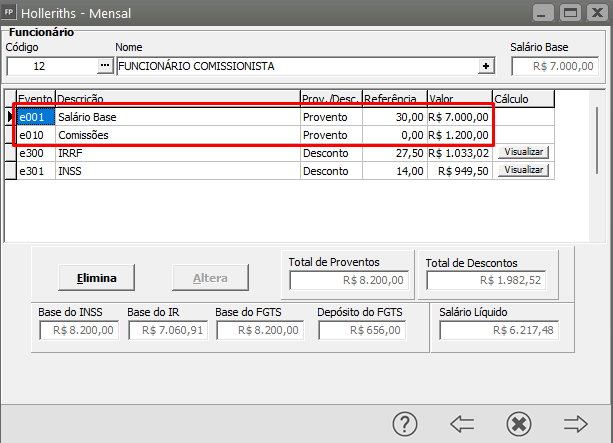The height and width of the screenshot is (443, 613).
Task: Click the Código input field
Action: (x=51, y=66)
